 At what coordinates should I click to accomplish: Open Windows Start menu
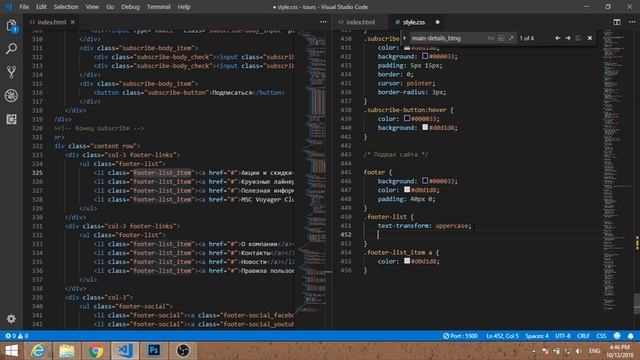point(11,351)
